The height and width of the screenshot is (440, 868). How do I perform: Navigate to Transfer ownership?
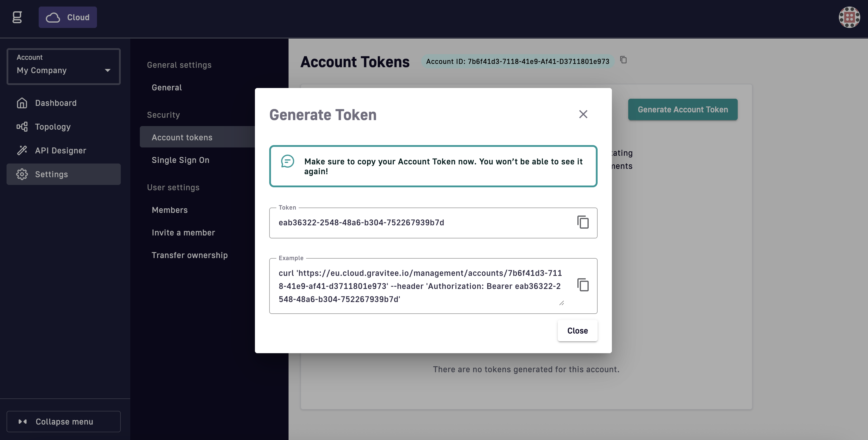[189, 255]
